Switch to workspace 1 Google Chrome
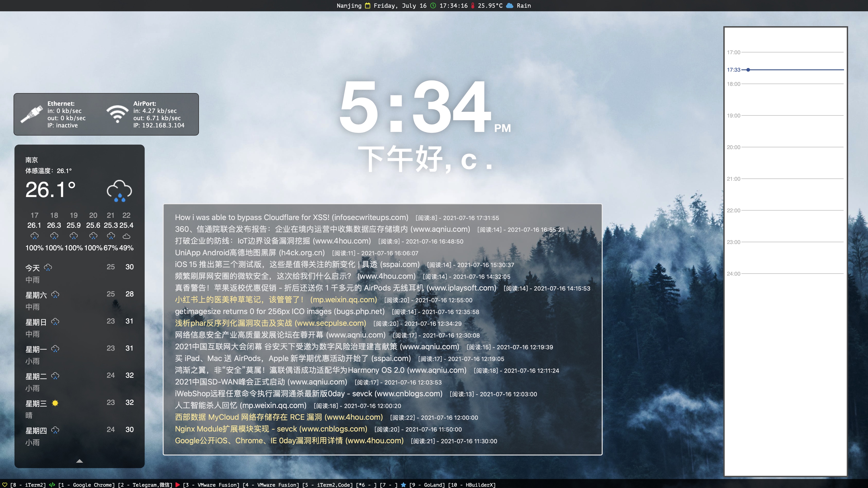 pos(86,485)
